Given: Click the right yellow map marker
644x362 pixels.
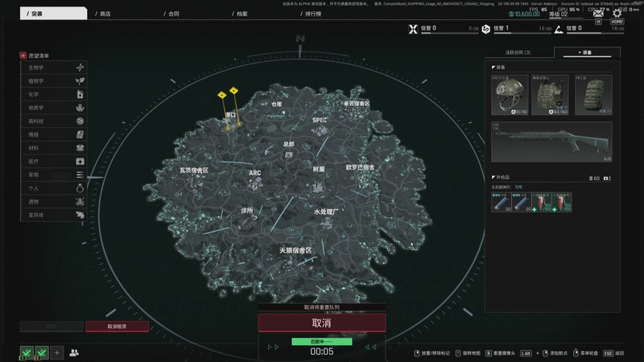Looking at the screenshot, I should (233, 90).
